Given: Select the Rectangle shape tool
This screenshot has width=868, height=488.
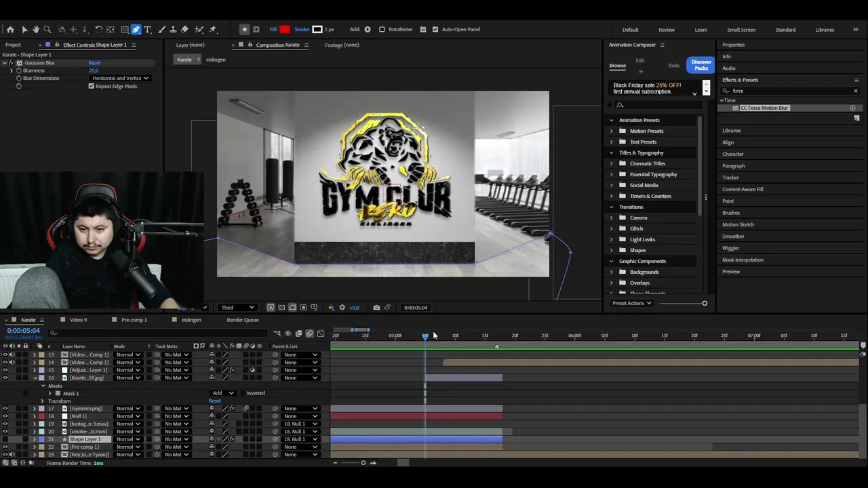Looking at the screenshot, I should point(125,30).
